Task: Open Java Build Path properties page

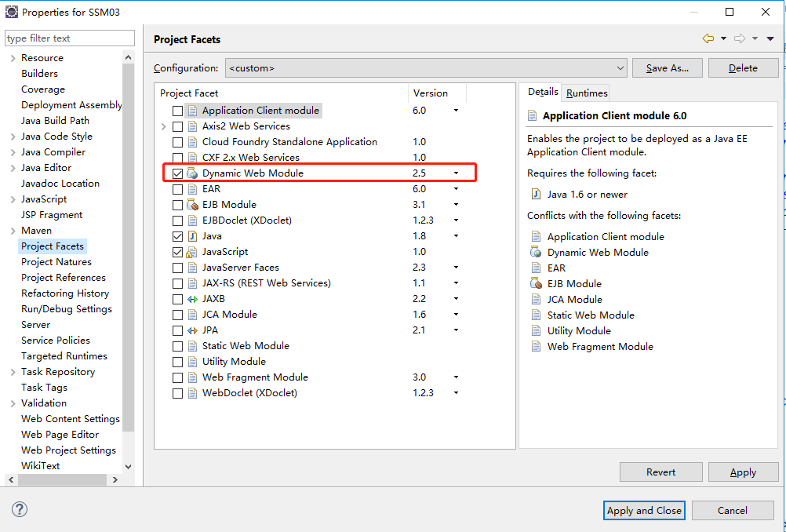Action: coord(55,121)
